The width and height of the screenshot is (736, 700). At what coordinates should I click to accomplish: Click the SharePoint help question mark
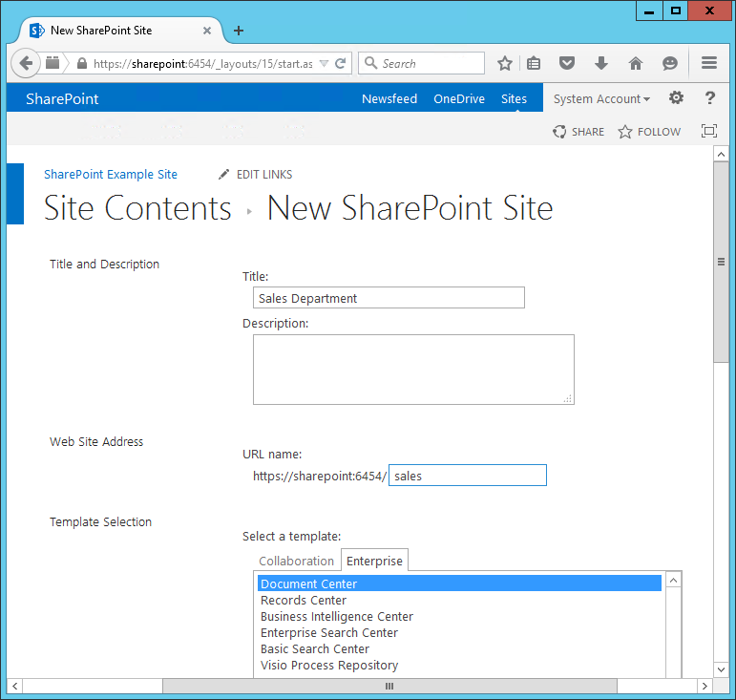point(709,97)
